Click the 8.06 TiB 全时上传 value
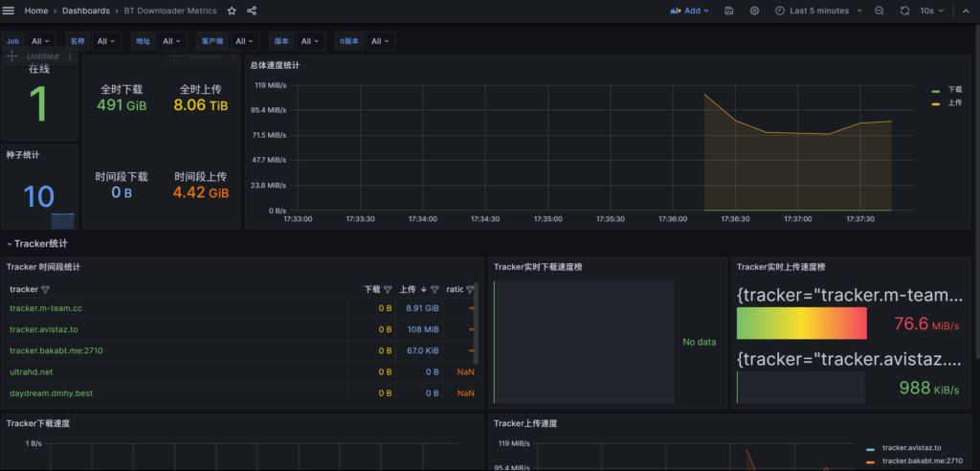This screenshot has height=471, width=980. (201, 105)
